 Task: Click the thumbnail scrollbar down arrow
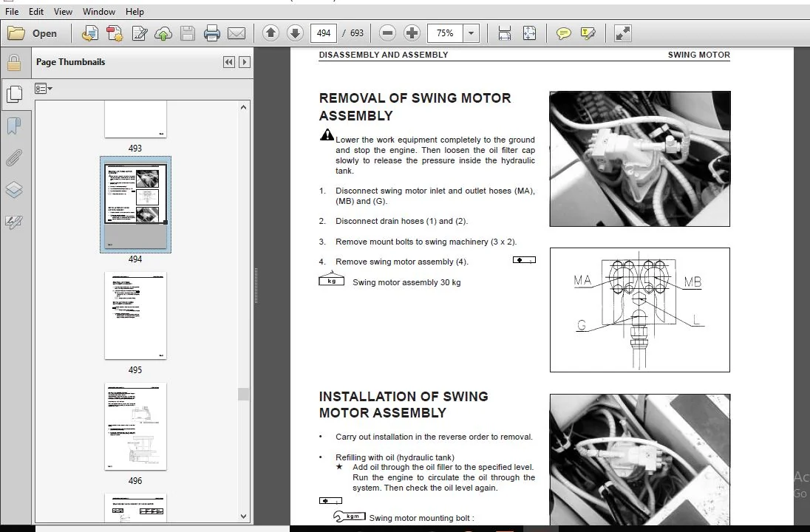coord(244,516)
